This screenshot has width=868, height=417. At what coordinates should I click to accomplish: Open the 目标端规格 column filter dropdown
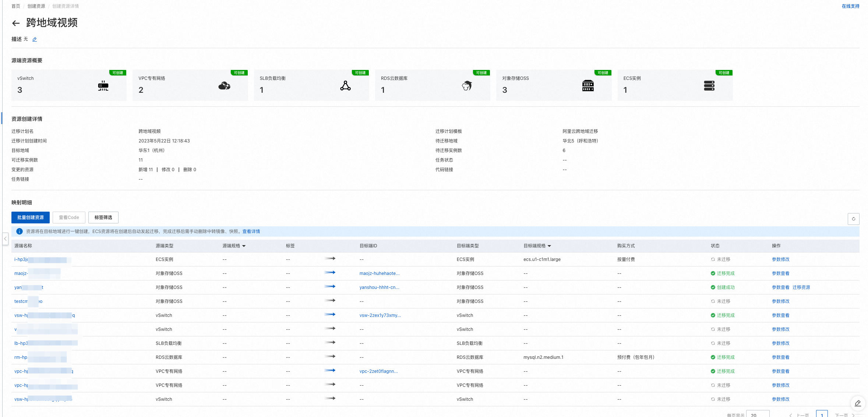coord(549,246)
